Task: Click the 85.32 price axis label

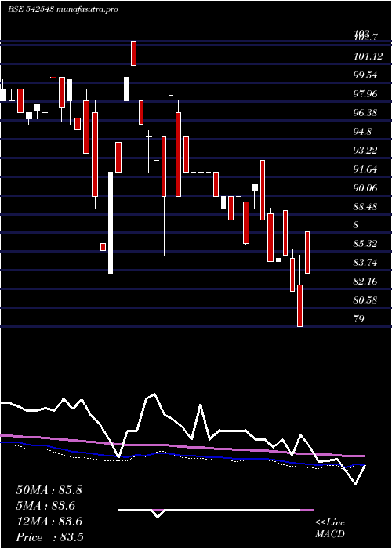Action: (x=365, y=244)
